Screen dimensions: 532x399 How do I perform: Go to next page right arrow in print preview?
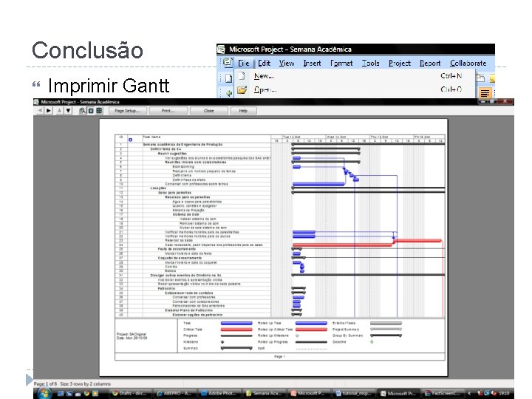point(49,111)
